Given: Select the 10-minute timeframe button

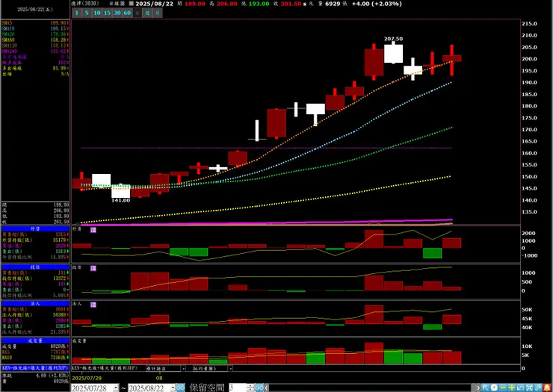Looking at the screenshot, I should (97, 13).
